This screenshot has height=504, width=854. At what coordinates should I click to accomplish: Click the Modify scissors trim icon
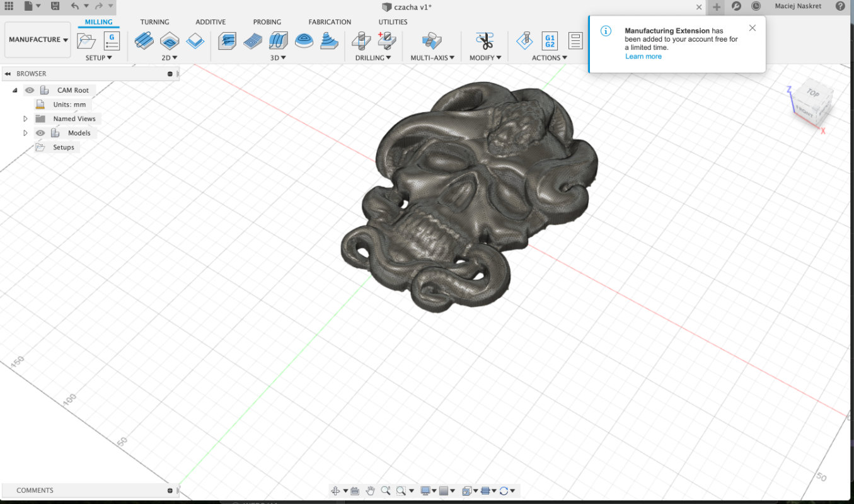click(485, 42)
